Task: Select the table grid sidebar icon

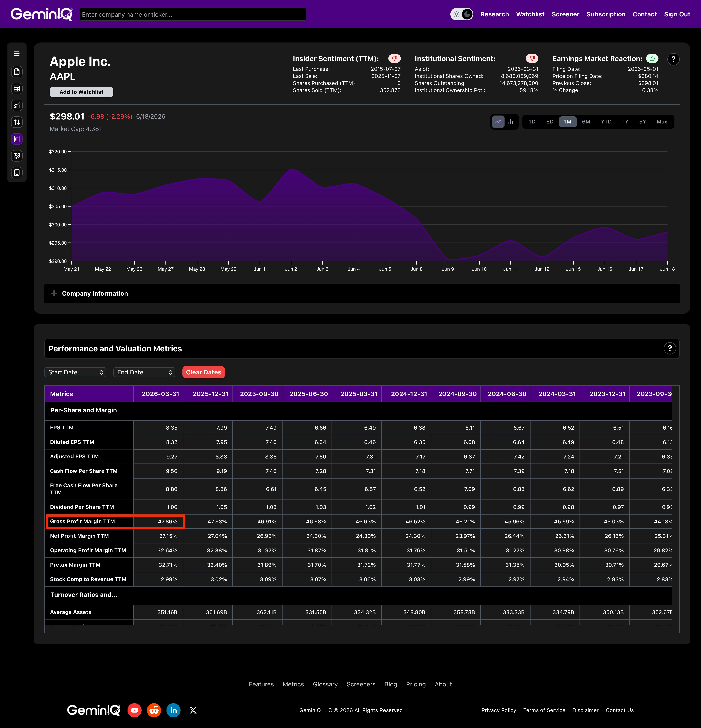Action: [x=17, y=88]
